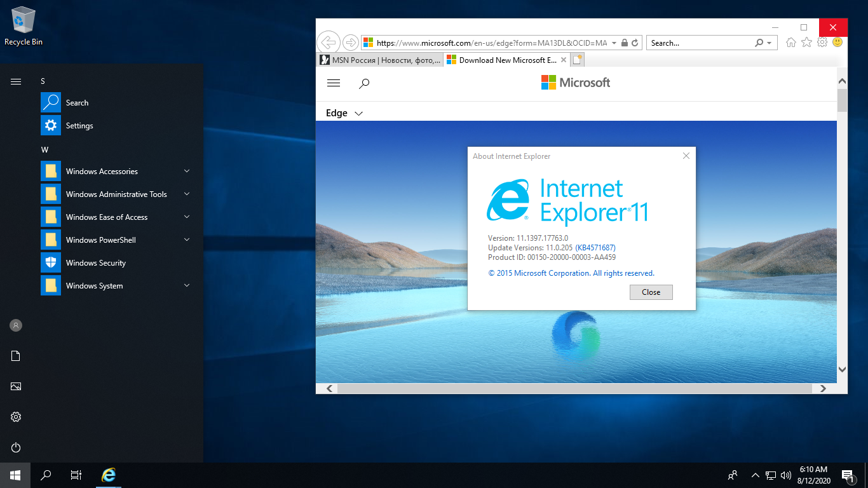
Task: Click the smiley feedback icon in IE
Action: click(837, 43)
